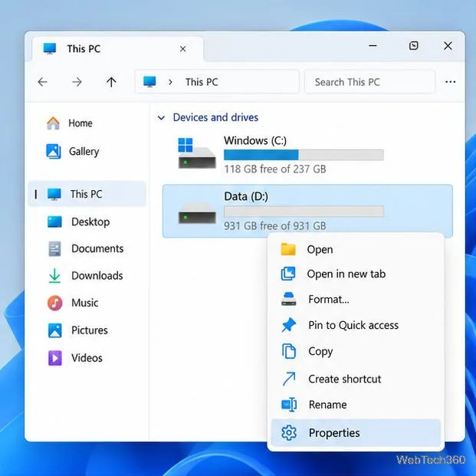Click the Windows (C:) usage bar
Screen dimensions: 476x476
(x=304, y=155)
